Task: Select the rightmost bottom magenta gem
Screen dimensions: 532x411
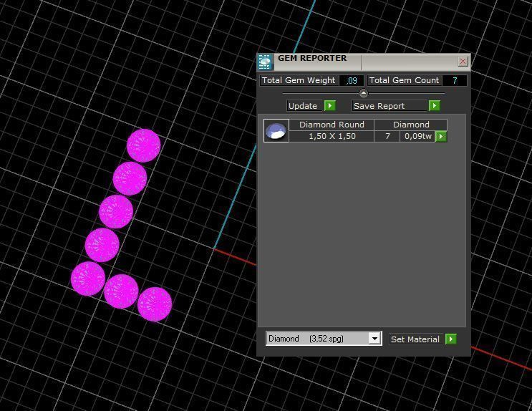Action: pos(155,304)
